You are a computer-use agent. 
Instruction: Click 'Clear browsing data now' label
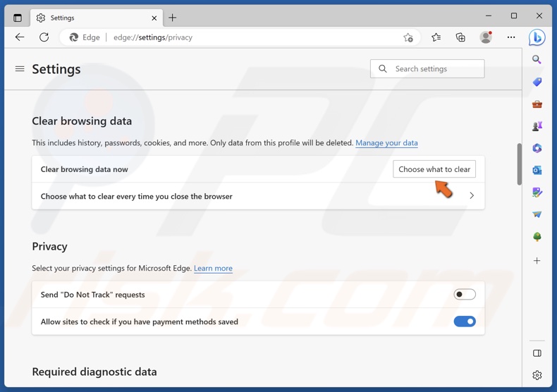tap(84, 169)
